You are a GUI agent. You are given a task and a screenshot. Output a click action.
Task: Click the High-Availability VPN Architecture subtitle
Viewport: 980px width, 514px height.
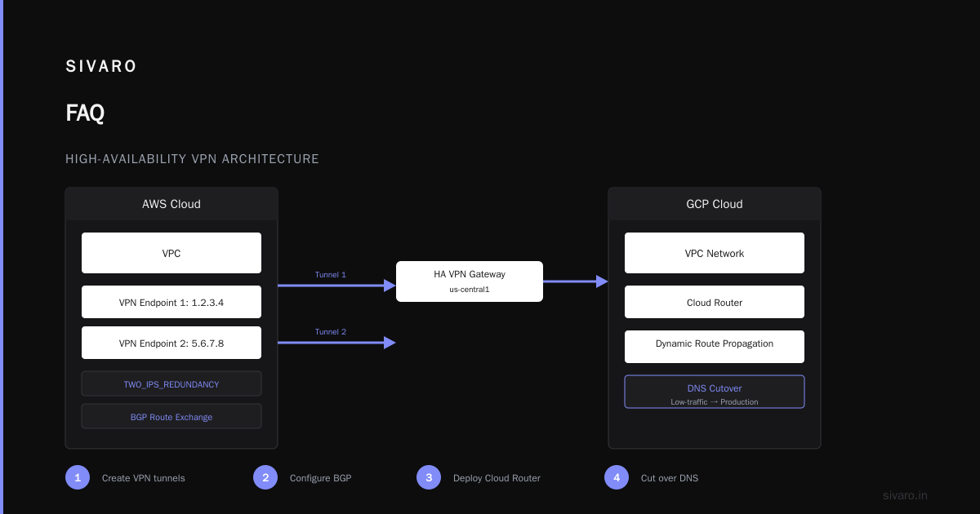click(x=192, y=159)
